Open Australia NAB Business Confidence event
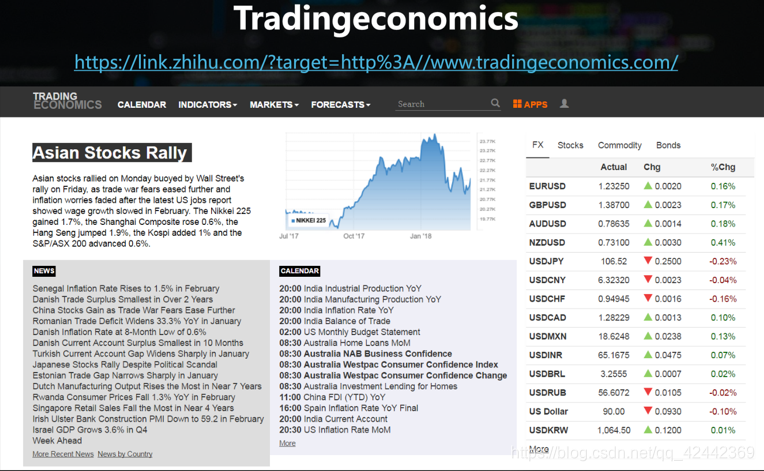 click(365, 354)
